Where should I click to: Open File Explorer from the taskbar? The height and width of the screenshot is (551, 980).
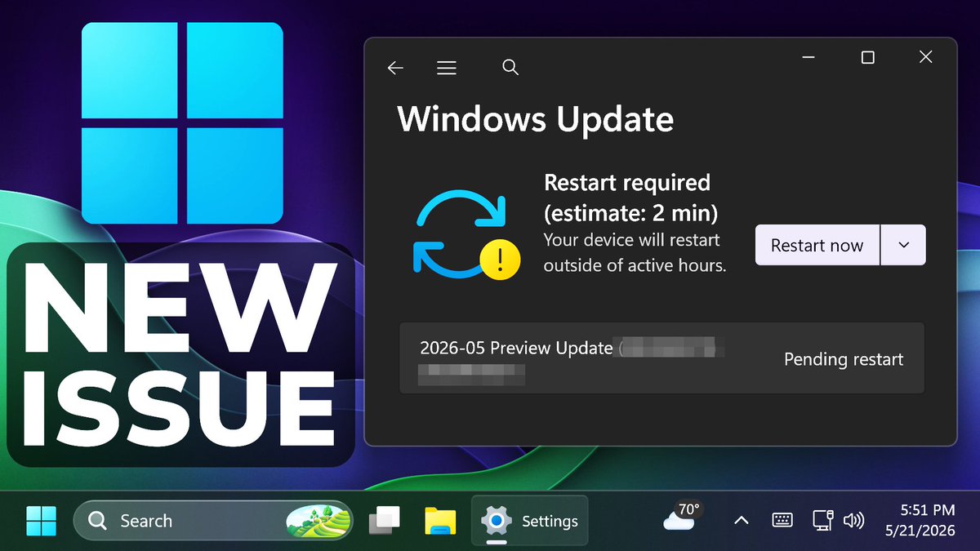coord(440,521)
